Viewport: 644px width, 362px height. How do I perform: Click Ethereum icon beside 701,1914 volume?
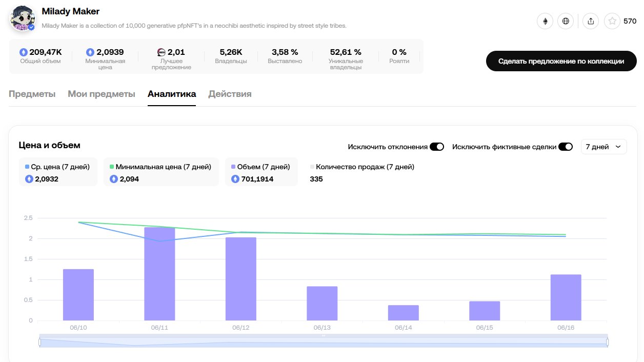[235, 179]
